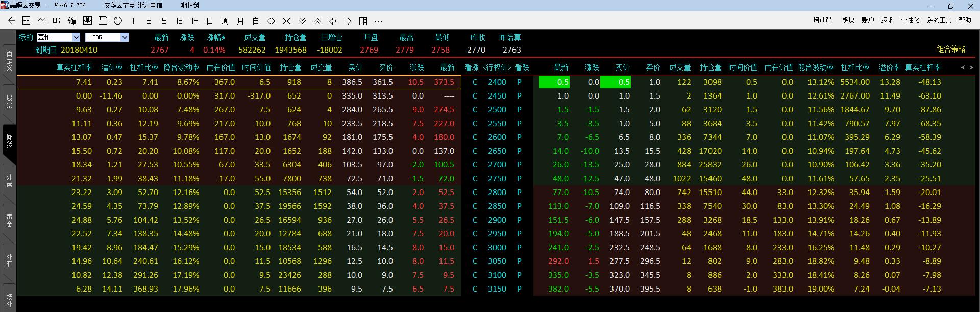
Task: Click the put open interest value 25832
Action: pos(710,164)
